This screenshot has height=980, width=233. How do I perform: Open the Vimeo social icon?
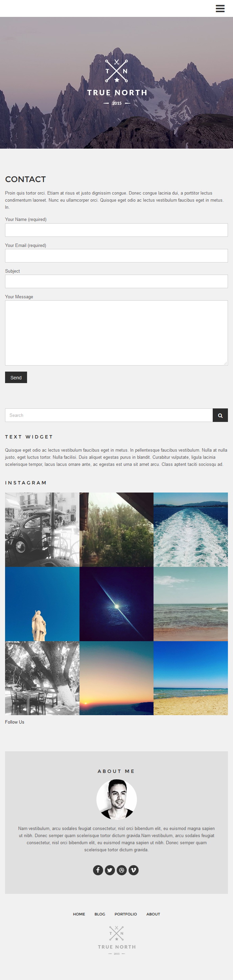pyautogui.click(x=133, y=870)
